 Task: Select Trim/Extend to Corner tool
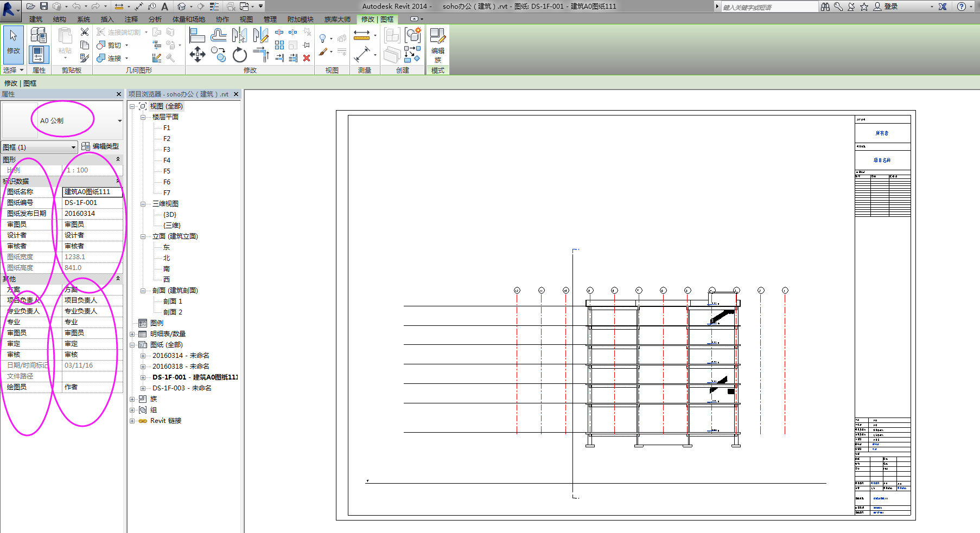point(261,54)
